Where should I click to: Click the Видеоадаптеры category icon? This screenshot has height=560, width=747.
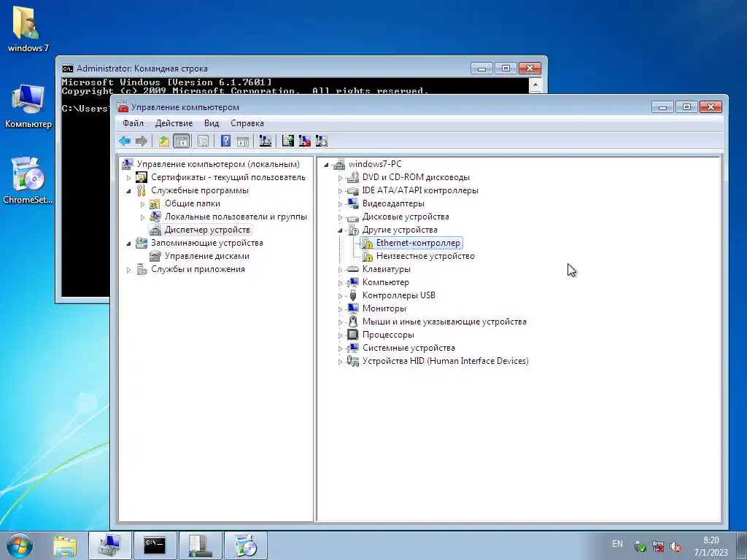click(353, 203)
